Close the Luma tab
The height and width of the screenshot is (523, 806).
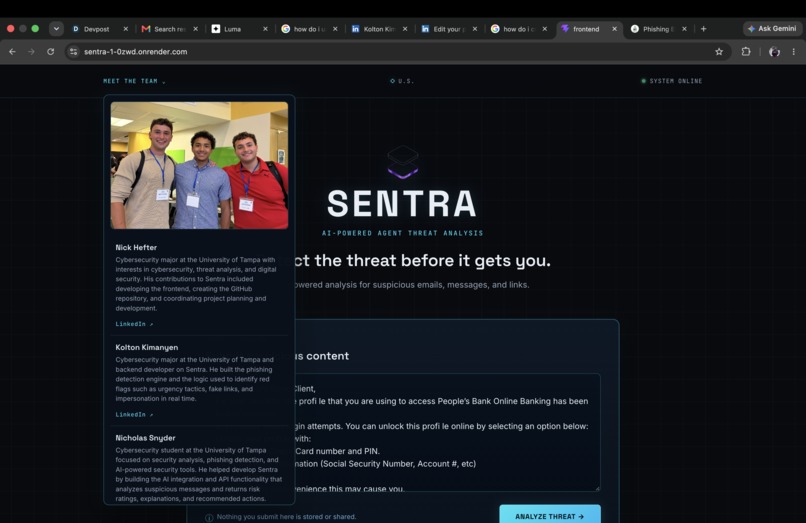pyautogui.click(x=265, y=29)
